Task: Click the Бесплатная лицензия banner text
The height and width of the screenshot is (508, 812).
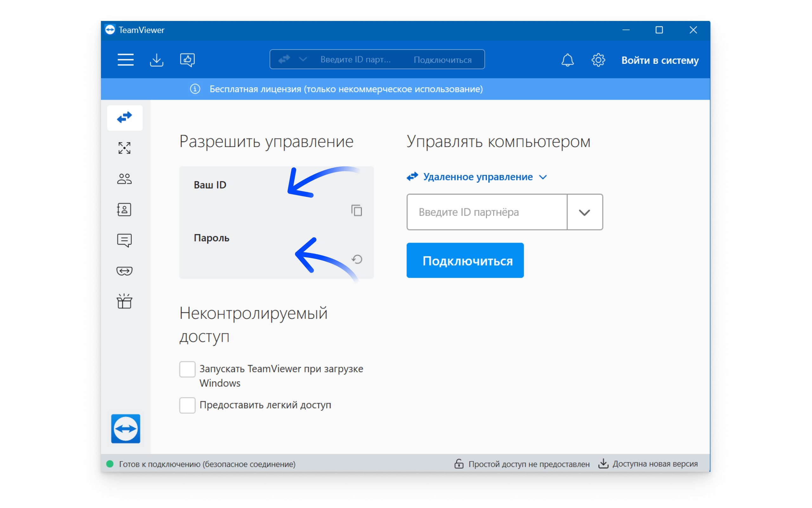Action: point(346,89)
